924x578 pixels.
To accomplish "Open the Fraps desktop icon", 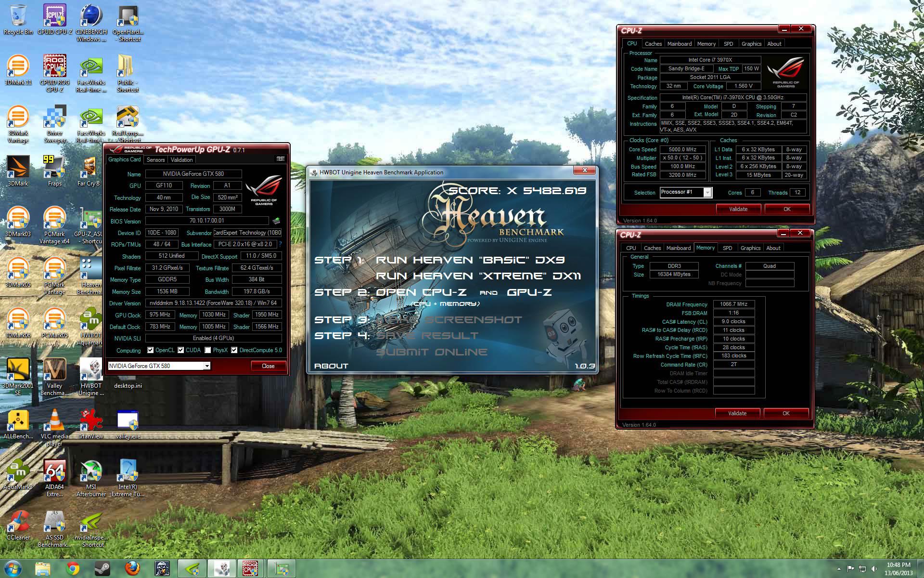I will pyautogui.click(x=54, y=171).
